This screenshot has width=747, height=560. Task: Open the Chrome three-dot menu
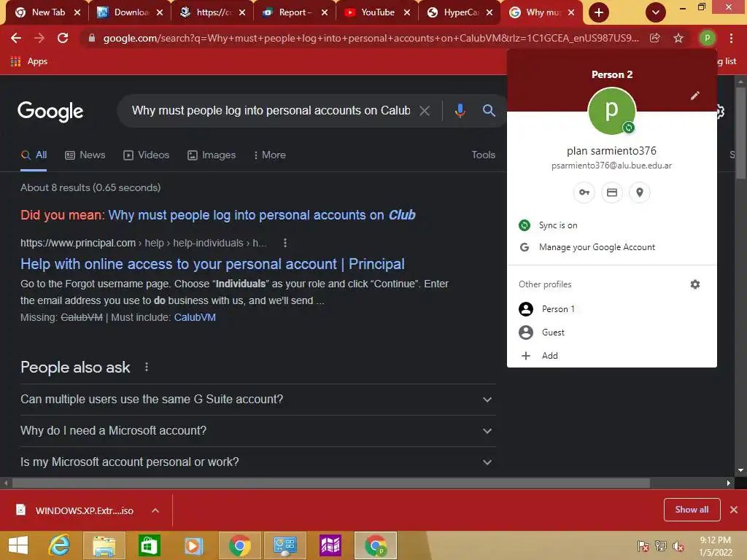[731, 38]
